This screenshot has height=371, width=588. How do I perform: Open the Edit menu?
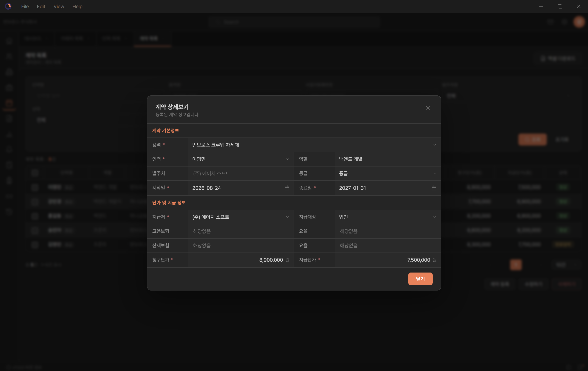(41, 6)
